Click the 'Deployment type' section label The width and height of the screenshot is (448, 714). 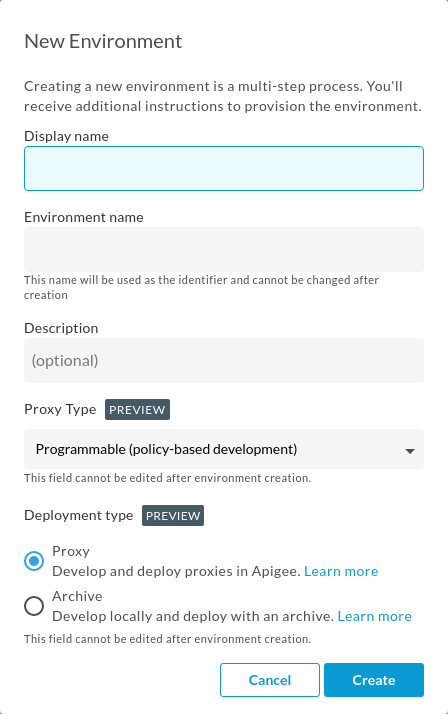(79, 515)
